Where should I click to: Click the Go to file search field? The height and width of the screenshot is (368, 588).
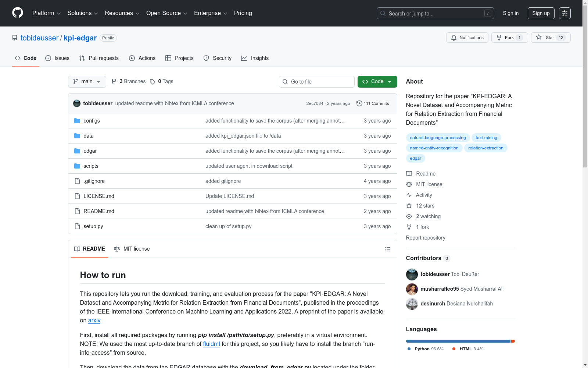317,82
